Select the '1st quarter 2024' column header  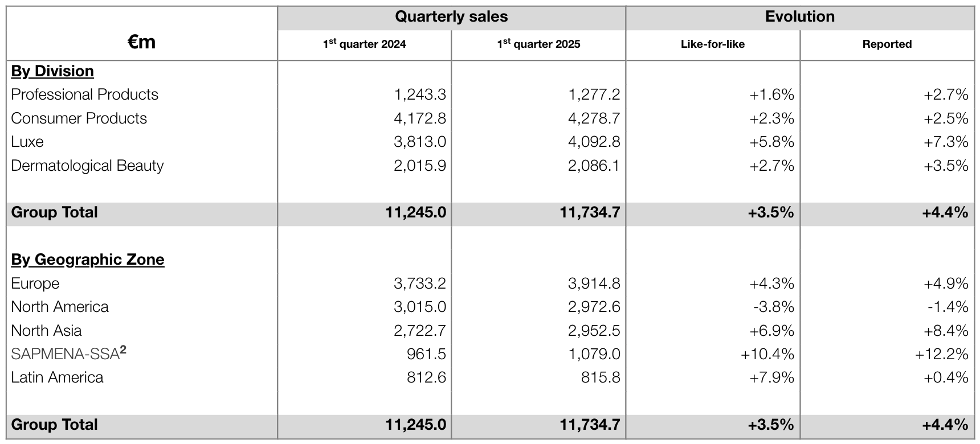click(365, 44)
